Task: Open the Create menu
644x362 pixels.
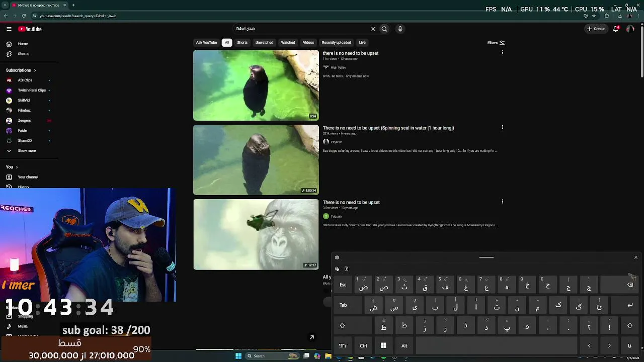Action: click(x=596, y=29)
